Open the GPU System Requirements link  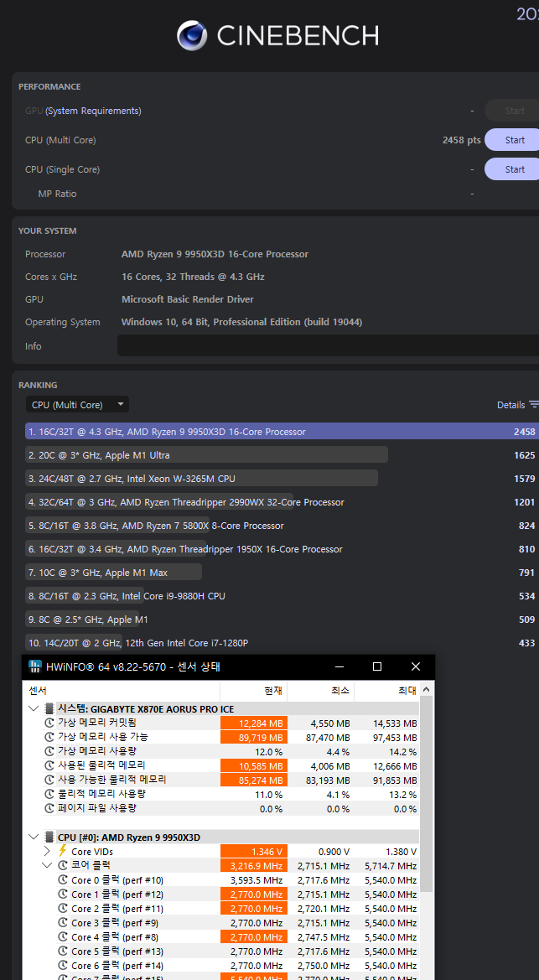pos(93,111)
